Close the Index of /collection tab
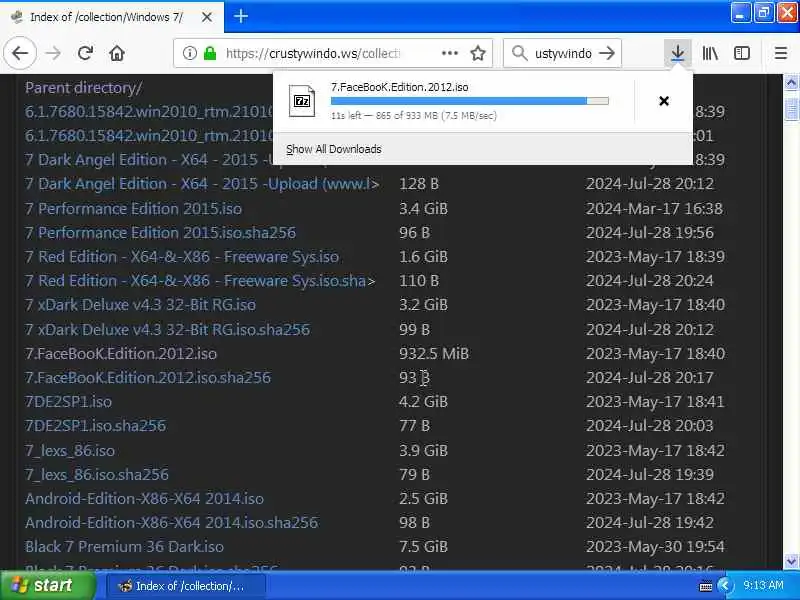The height and width of the screenshot is (600, 800). click(207, 17)
